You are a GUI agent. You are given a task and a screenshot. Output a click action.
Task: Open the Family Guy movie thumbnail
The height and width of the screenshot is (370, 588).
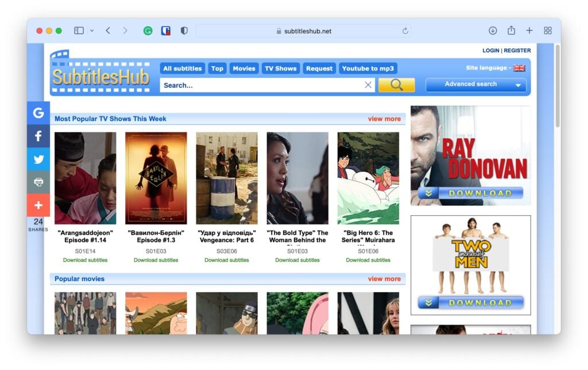coord(156,313)
